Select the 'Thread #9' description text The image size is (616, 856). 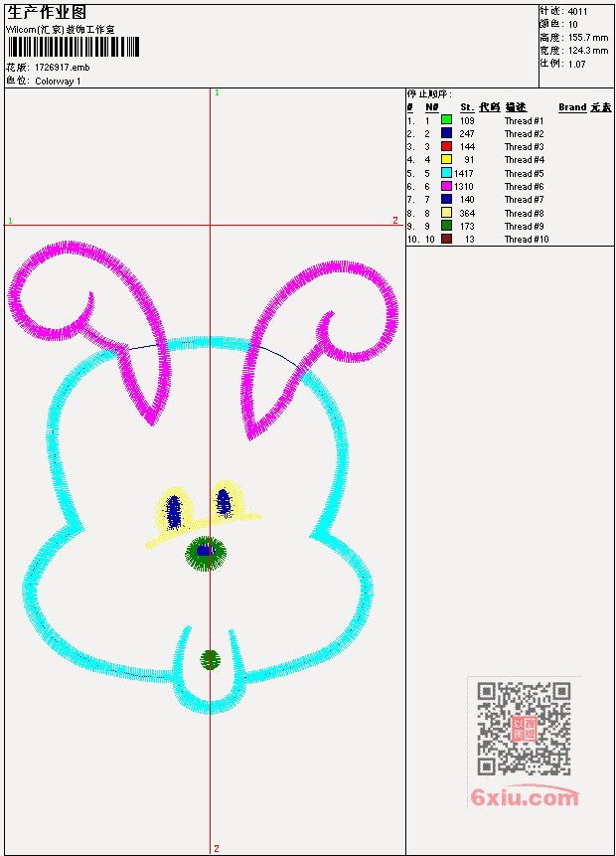point(524,227)
